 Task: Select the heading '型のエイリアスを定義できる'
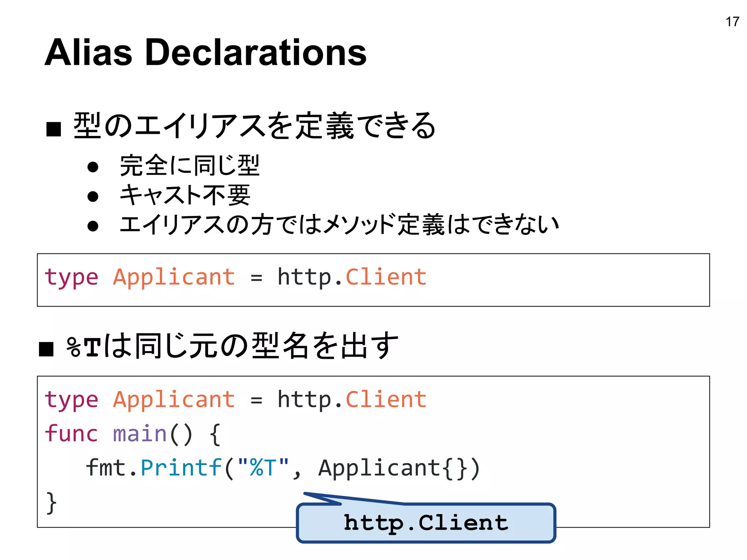coord(254,126)
